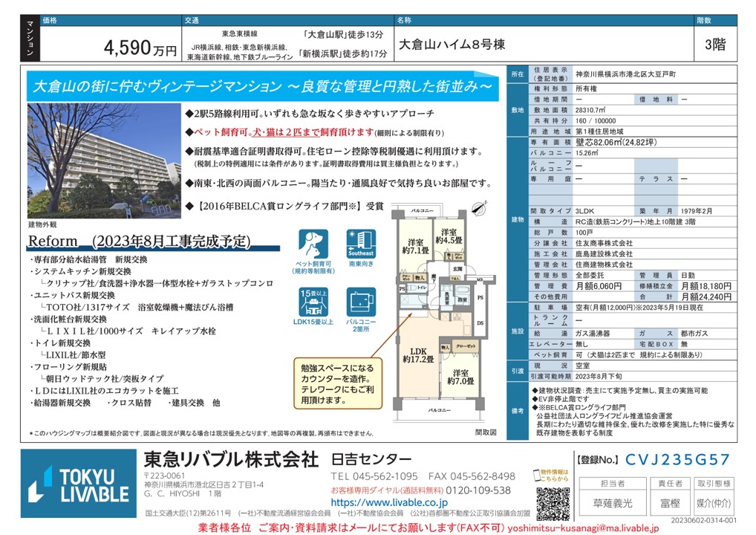Viewport: 756px width, 535px height.
Task: Click the blue headline banner about 大倉山
Action: tap(263, 87)
